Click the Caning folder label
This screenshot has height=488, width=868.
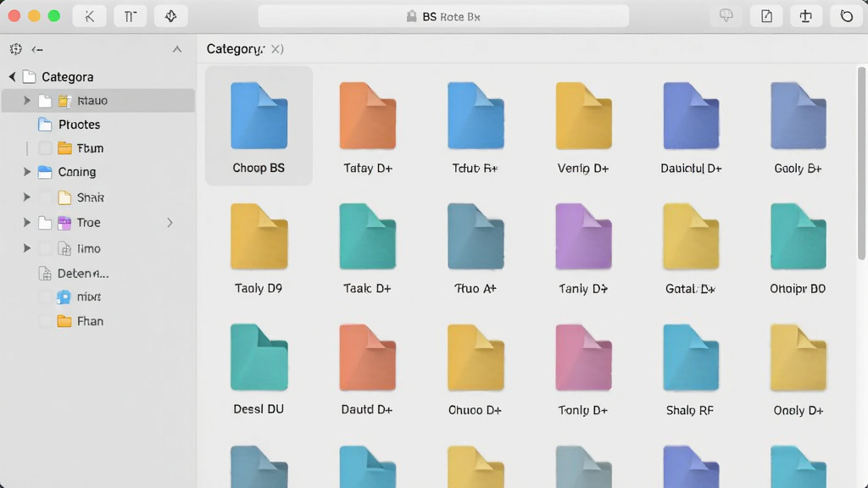[77, 172]
